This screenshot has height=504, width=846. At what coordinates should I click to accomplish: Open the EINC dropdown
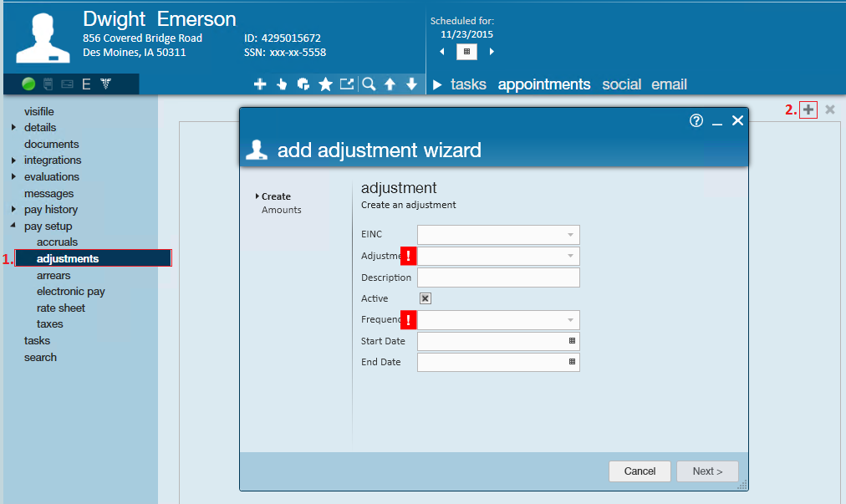pos(570,235)
